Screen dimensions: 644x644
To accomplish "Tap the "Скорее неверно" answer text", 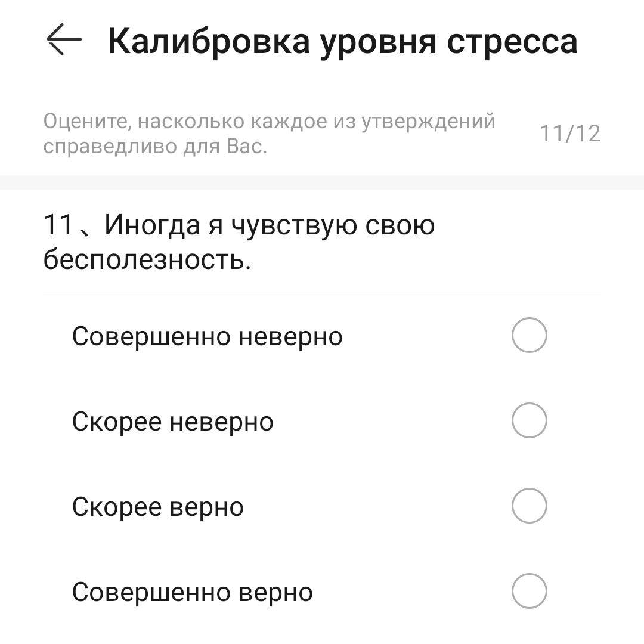I will [x=172, y=422].
